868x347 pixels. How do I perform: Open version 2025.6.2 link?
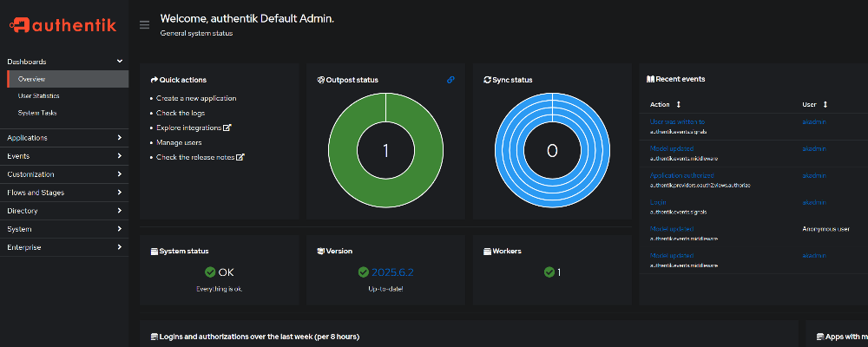392,272
